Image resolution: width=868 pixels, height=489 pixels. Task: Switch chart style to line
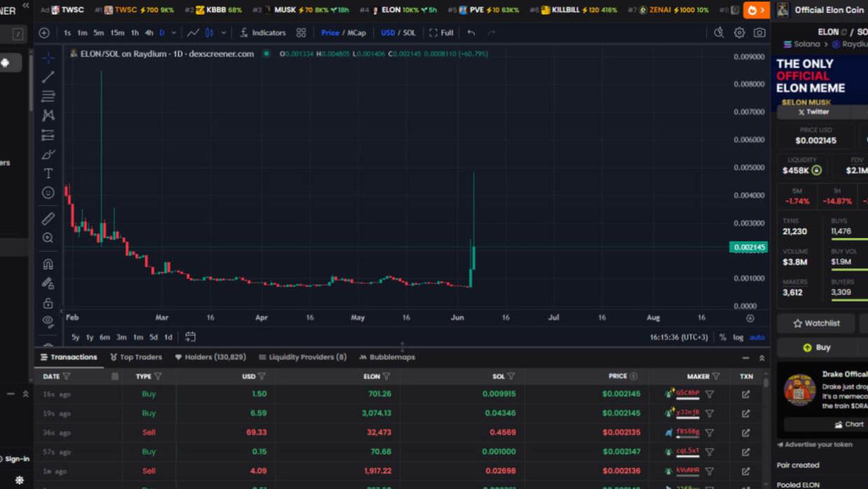pyautogui.click(x=192, y=33)
